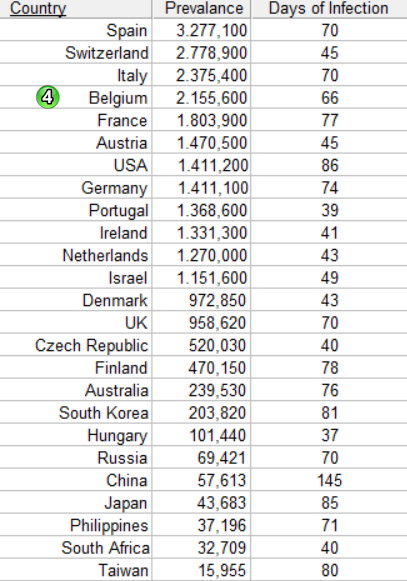Click the Taiwan country cell
The width and height of the screenshot is (407, 581).
(x=76, y=570)
